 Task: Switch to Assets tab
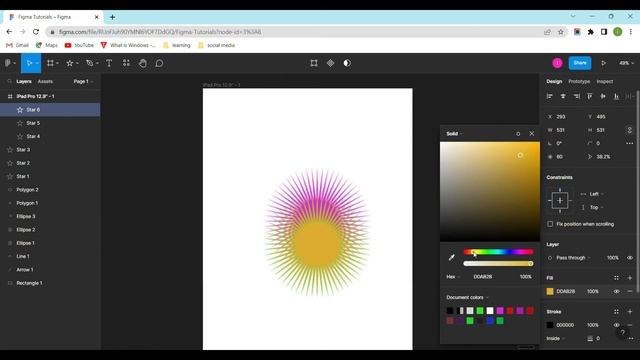point(45,82)
